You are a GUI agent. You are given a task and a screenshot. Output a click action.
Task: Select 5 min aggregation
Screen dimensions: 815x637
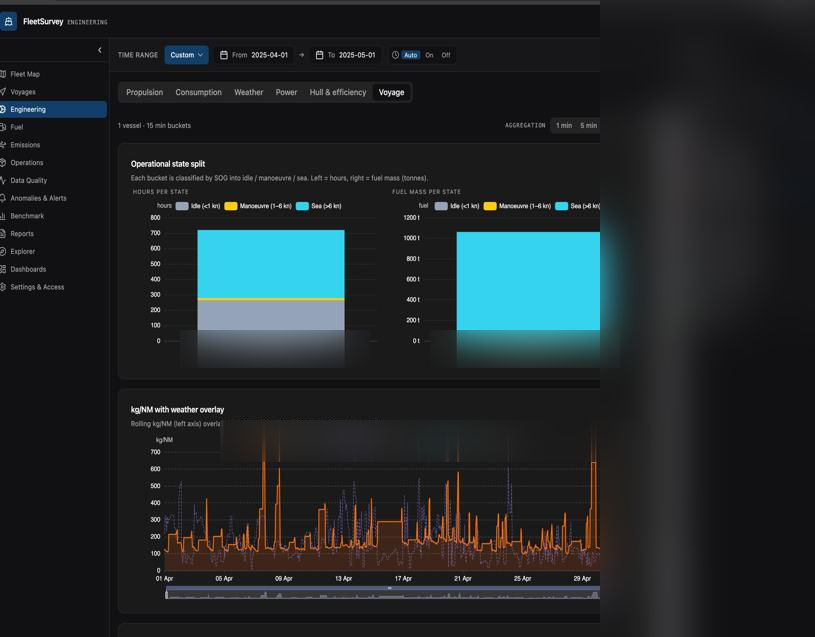point(589,125)
